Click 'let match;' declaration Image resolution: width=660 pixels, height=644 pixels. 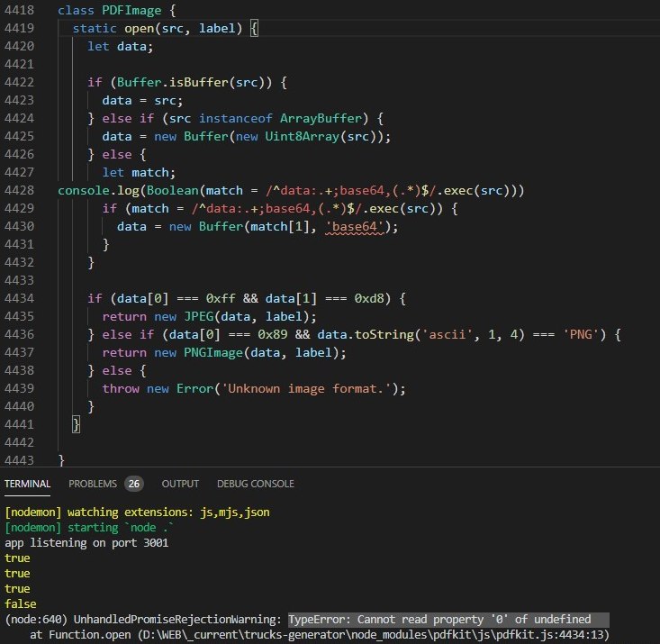[139, 172]
